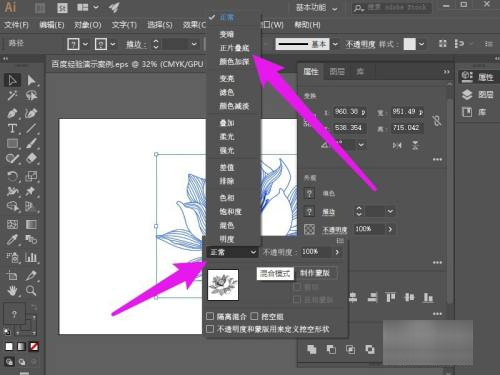The height and width of the screenshot is (375, 500).
Task: Toggle constrain width and height proportions link
Action: 437,120
